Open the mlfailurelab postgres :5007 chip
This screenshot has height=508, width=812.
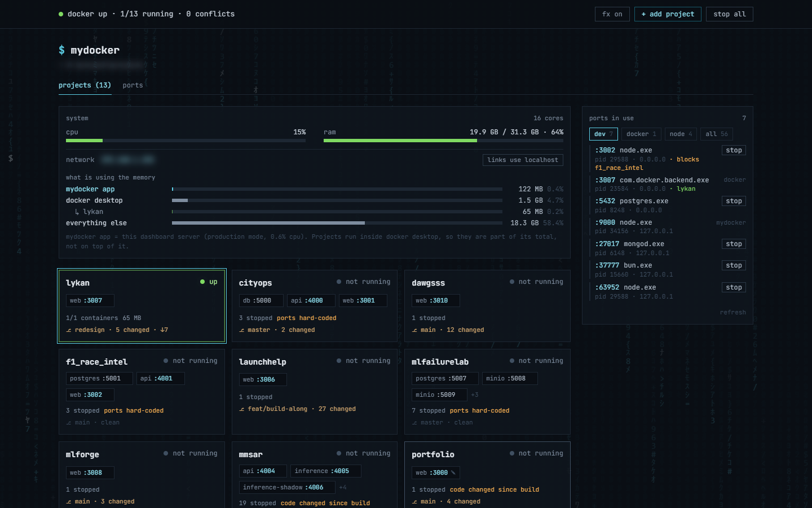pos(445,379)
